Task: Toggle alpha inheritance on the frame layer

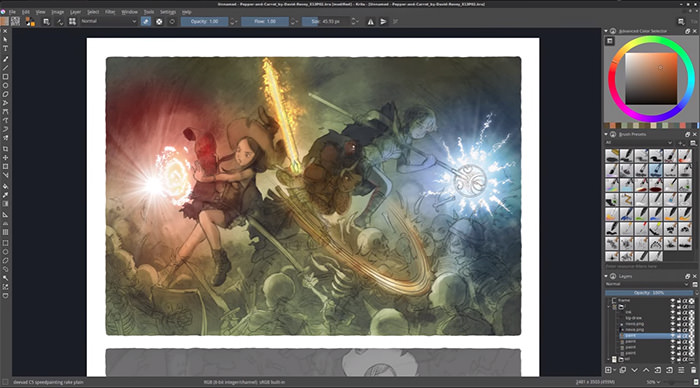Action: point(685,301)
